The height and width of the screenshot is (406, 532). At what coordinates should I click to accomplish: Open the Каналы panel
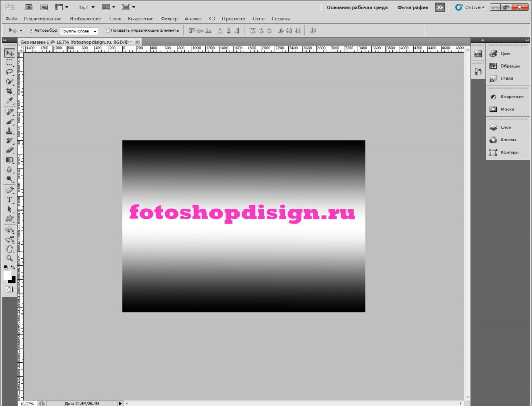pos(508,140)
